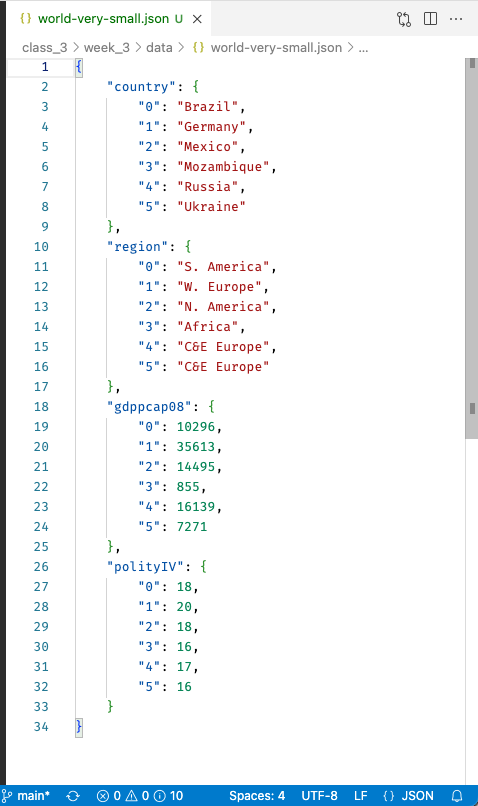Change end of line sequence LF
This screenshot has height=806, width=478.
pyautogui.click(x=361, y=796)
